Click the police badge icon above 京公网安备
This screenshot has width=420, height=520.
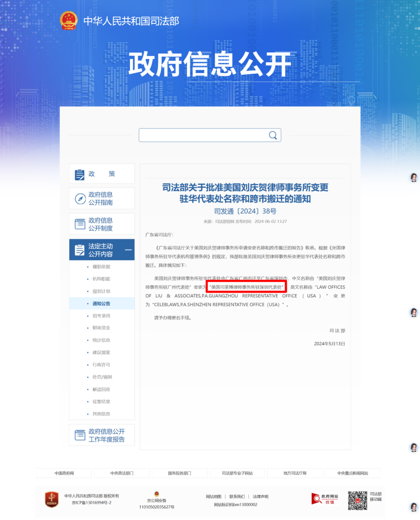coord(157,494)
